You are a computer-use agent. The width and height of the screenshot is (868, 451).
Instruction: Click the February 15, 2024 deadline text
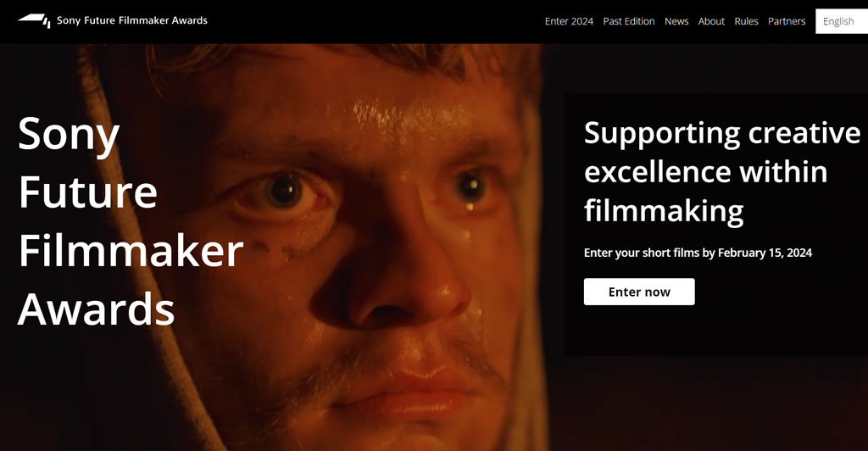(x=765, y=253)
